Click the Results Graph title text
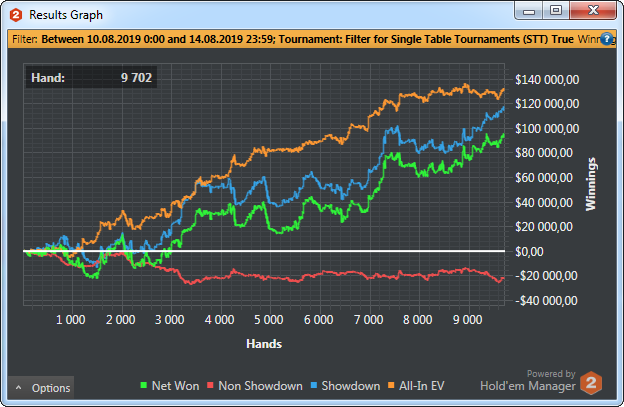 (66, 15)
